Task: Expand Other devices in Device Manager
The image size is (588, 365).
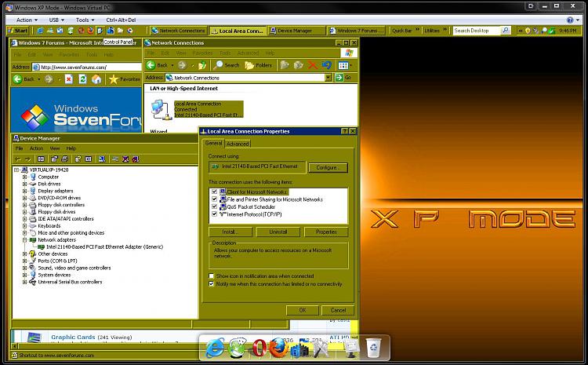Action: click(x=25, y=254)
